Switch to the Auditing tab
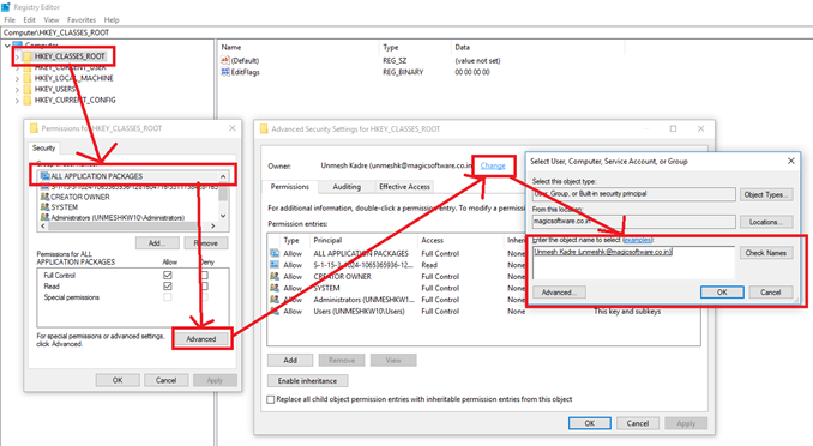Screen dimensions: 813x446 click(346, 187)
